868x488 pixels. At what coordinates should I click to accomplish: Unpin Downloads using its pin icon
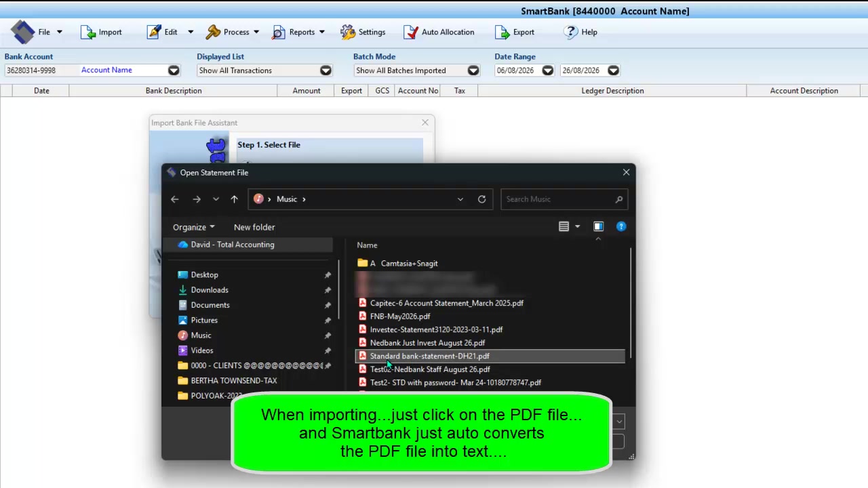[x=328, y=290]
